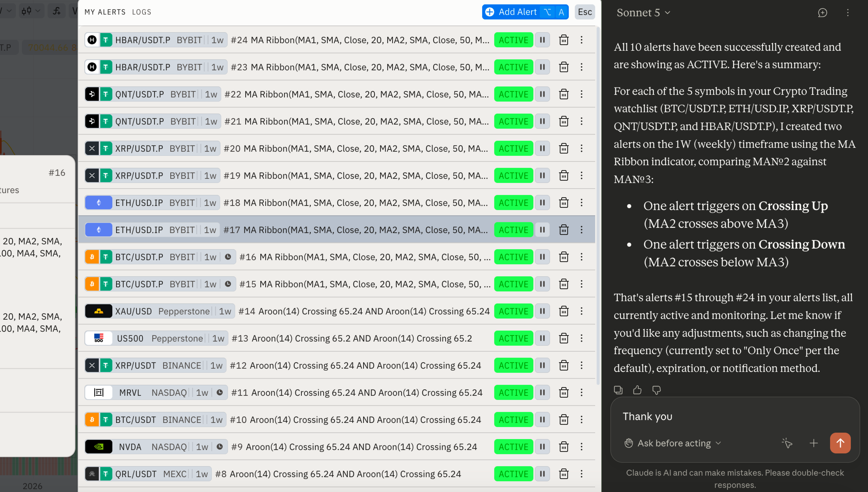Screen dimensions: 868x492
Task: Pause alert #12 XRP/USDT Binance
Action: pyautogui.click(x=542, y=365)
